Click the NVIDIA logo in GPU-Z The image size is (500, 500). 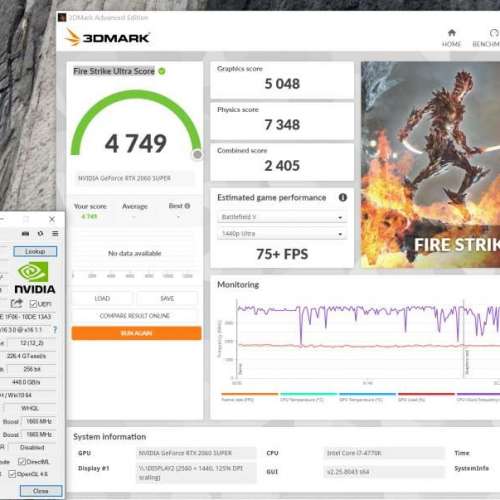coord(34,278)
